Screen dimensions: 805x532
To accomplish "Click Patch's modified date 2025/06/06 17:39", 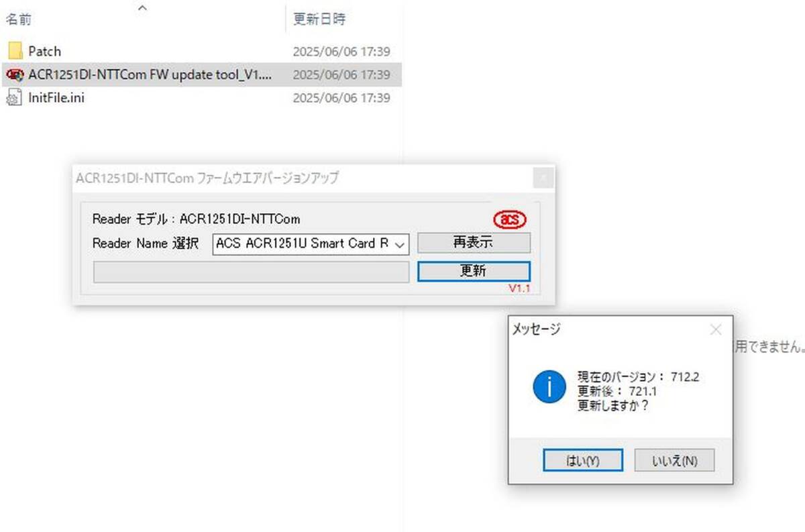I will [341, 51].
